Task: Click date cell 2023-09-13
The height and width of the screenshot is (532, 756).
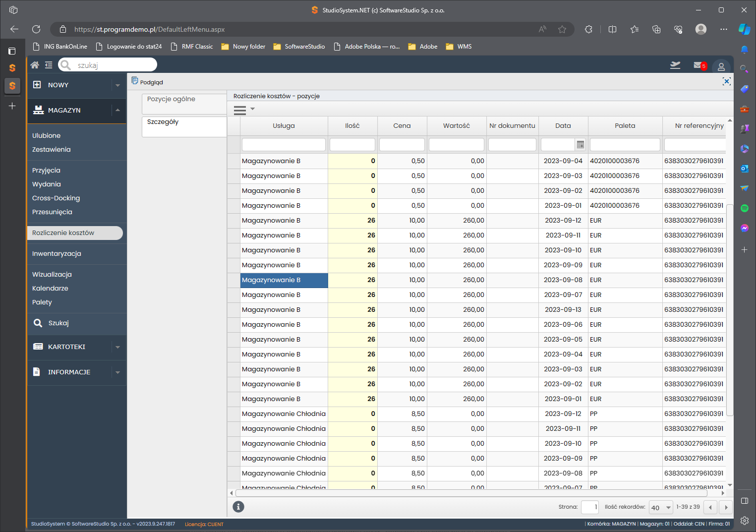Action: (x=563, y=310)
